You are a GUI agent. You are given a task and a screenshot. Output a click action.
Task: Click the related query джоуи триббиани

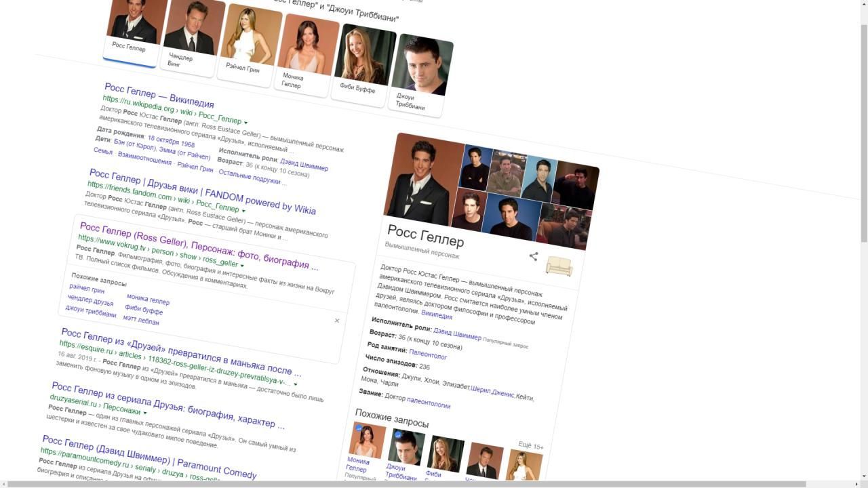click(91, 312)
